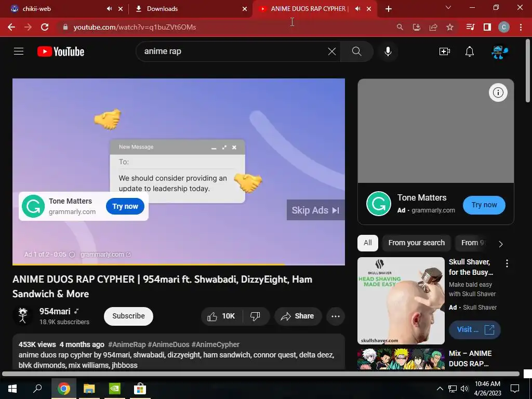Mute the chikii-web tab audio
The height and width of the screenshot is (399, 532).
click(x=109, y=9)
